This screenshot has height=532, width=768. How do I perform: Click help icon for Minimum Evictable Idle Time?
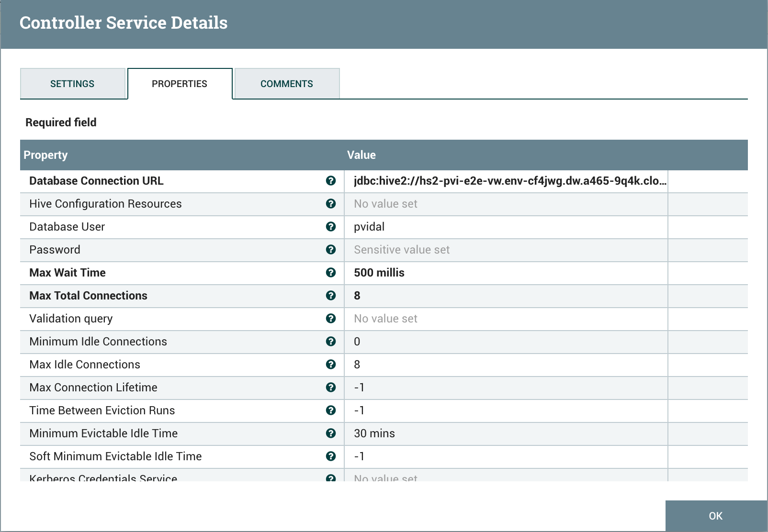point(331,433)
